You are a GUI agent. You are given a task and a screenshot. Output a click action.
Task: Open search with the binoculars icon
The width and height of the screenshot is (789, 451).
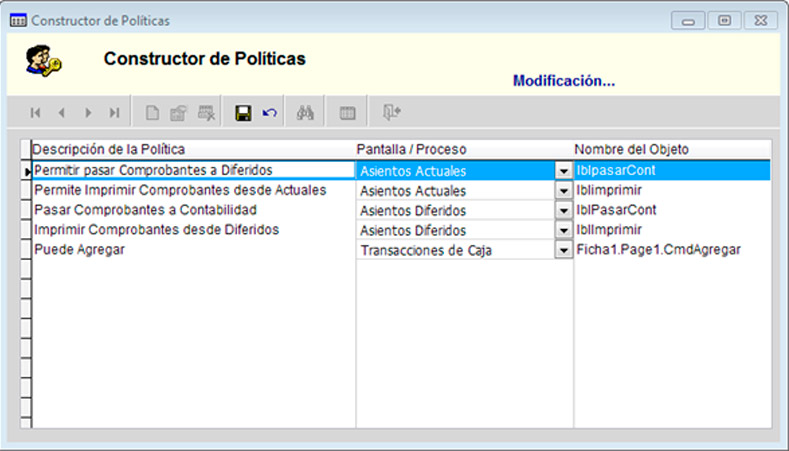pyautogui.click(x=305, y=113)
